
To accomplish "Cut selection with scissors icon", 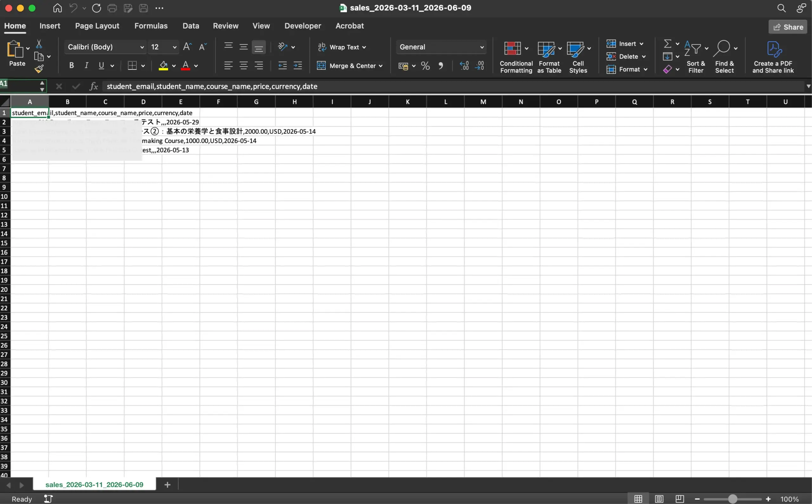I will 39,44.
